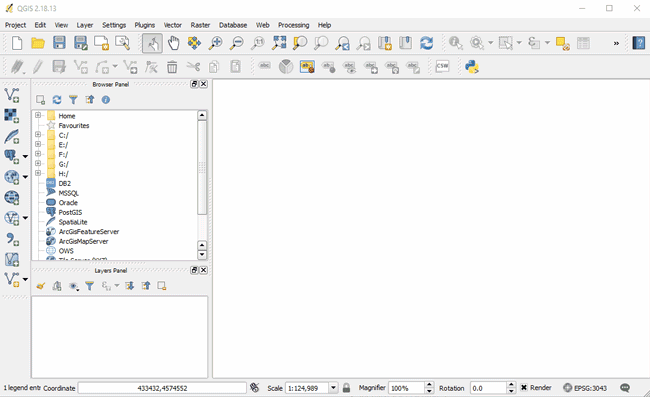The height and width of the screenshot is (397, 650).
Task: Open the Plugins menu
Action: [x=145, y=25]
